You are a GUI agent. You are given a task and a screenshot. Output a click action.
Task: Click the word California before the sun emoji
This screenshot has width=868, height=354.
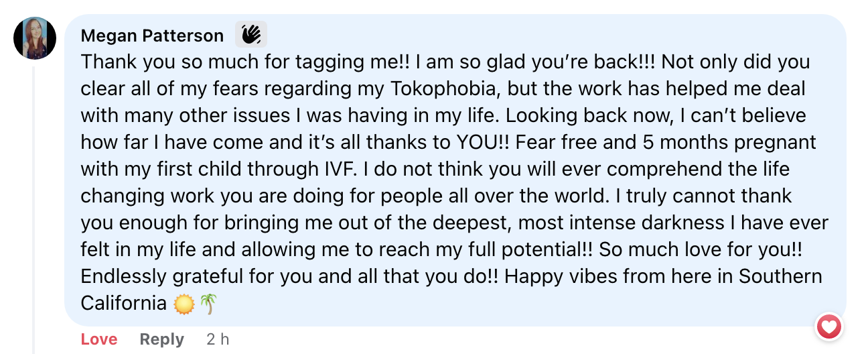click(x=123, y=303)
